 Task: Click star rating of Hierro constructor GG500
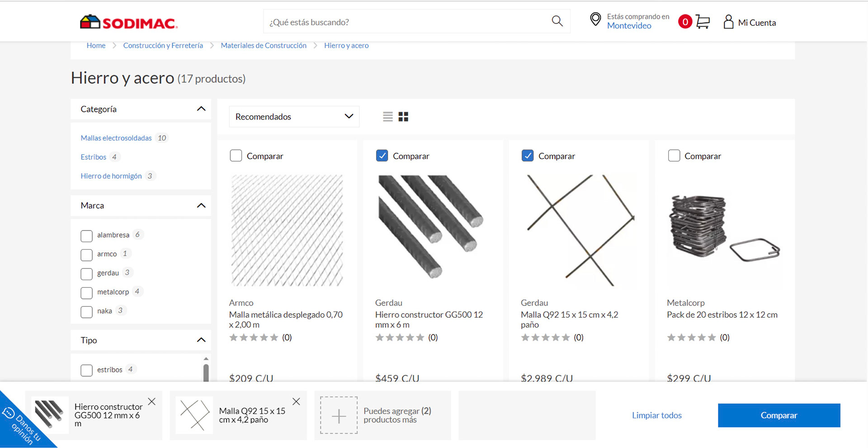click(400, 338)
